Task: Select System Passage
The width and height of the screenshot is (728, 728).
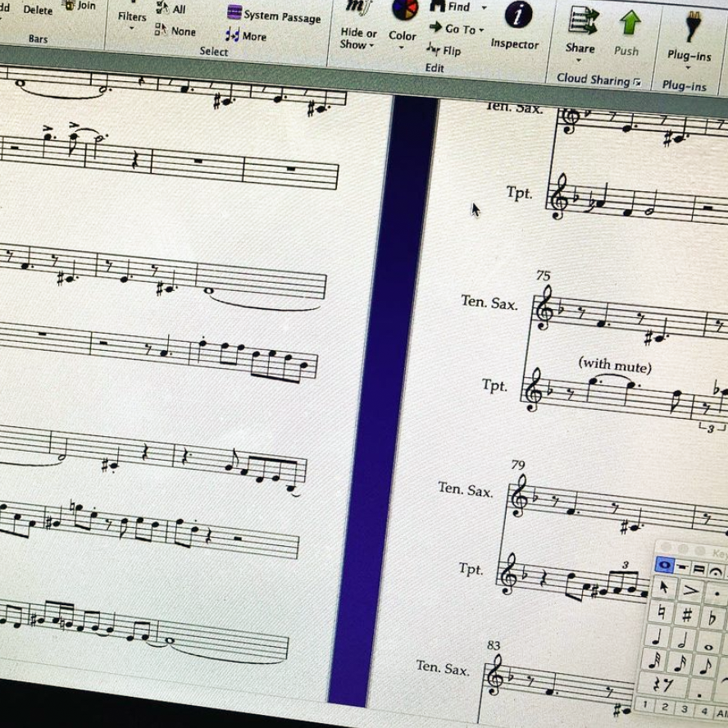Action: 274,15
